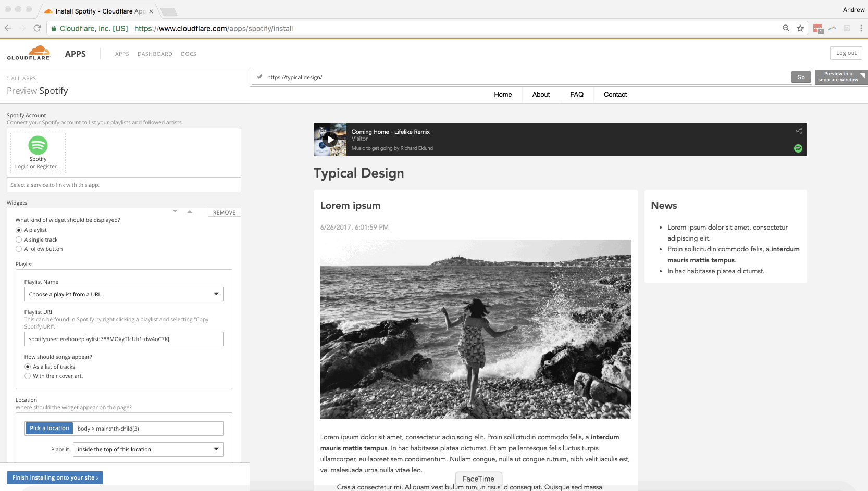Click Contact in preview site menu
Viewport: 868px width, 491px height.
pos(615,95)
